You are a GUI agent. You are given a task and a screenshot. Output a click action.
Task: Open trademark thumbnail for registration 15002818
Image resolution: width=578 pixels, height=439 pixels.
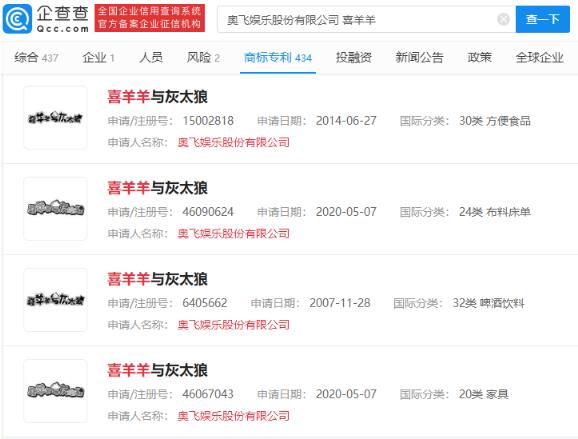(55, 118)
